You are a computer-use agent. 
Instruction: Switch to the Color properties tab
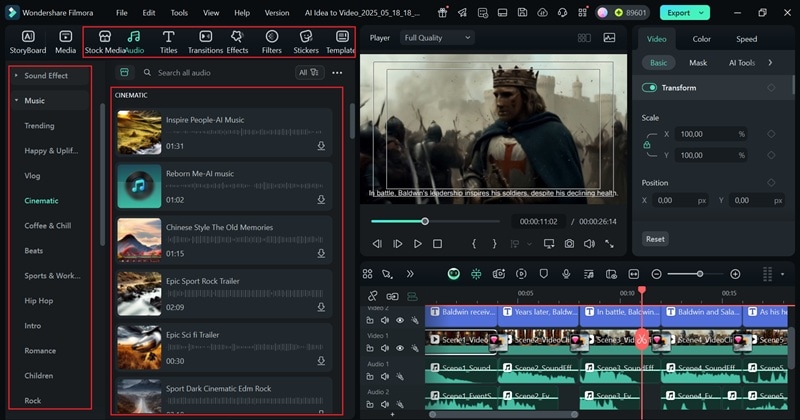tap(702, 39)
